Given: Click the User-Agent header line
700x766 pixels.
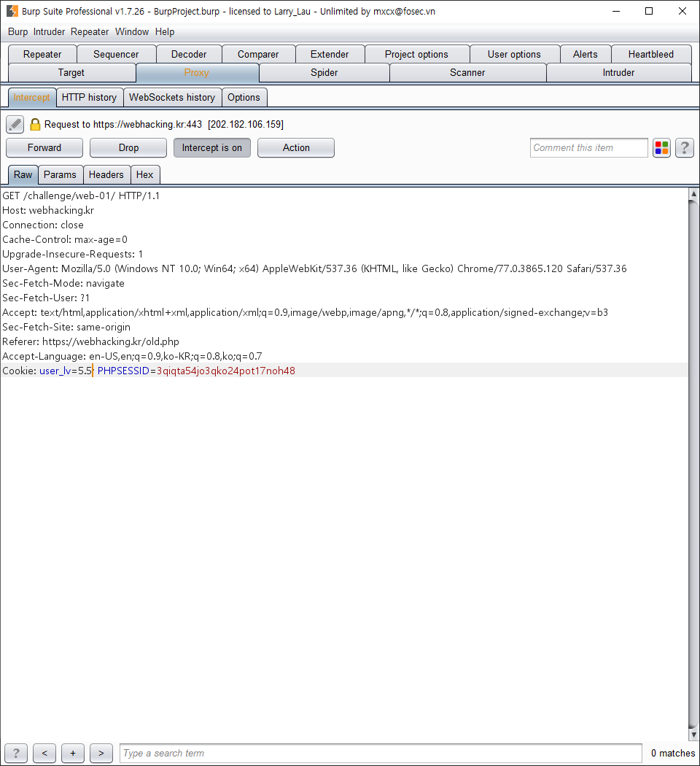Looking at the screenshot, I should (x=314, y=268).
